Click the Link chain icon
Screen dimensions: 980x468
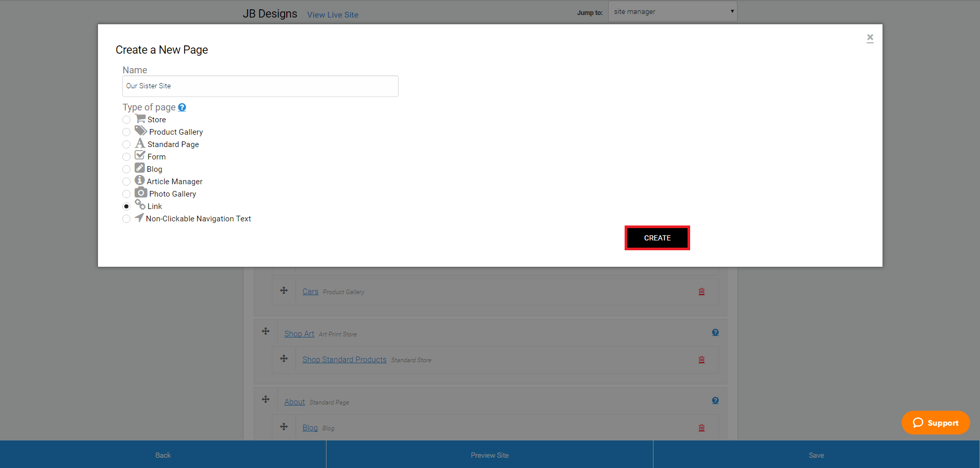pos(140,205)
